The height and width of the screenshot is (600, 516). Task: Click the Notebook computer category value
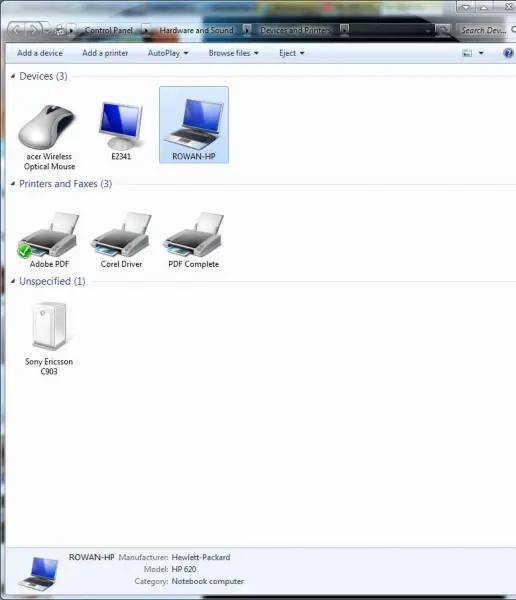[207, 581]
